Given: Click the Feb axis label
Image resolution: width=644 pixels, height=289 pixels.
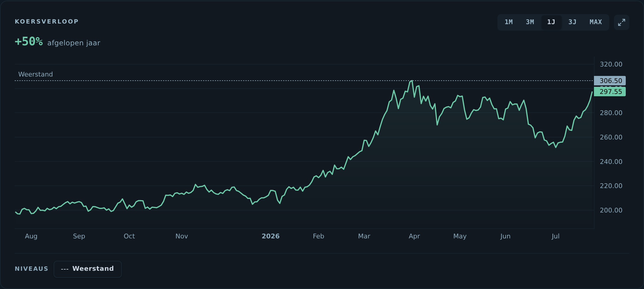Looking at the screenshot, I should pyautogui.click(x=318, y=236).
